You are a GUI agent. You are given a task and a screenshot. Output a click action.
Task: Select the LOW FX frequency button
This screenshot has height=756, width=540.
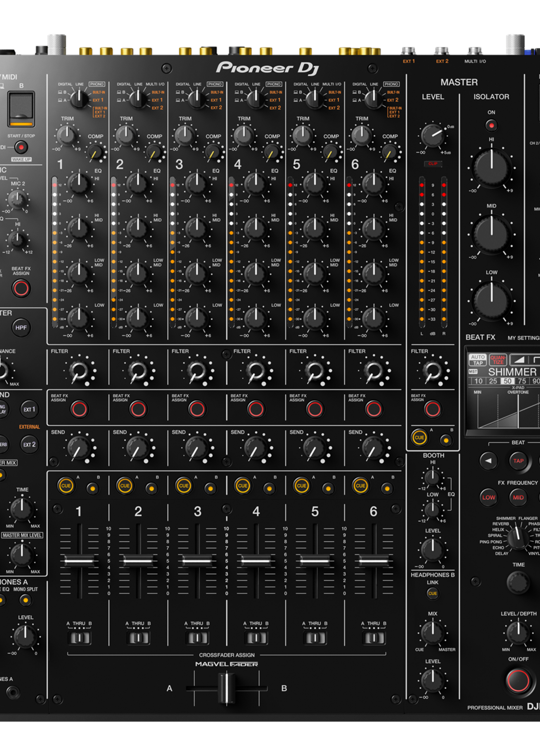488,497
